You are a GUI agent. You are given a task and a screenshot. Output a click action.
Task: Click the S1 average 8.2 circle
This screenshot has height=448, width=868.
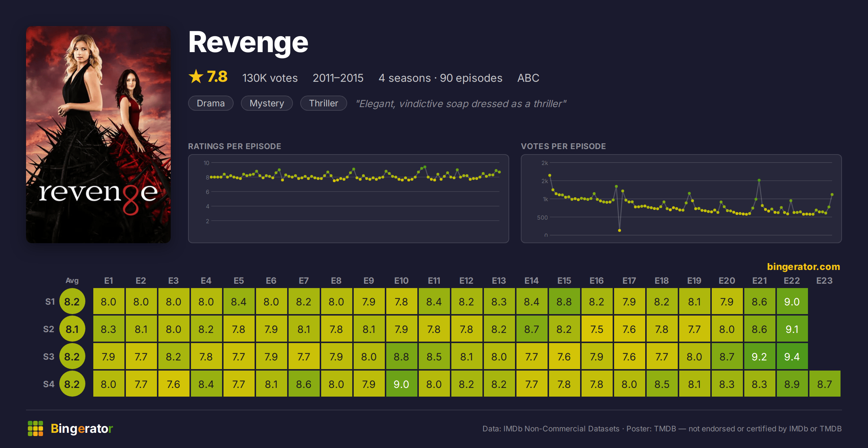(x=72, y=301)
